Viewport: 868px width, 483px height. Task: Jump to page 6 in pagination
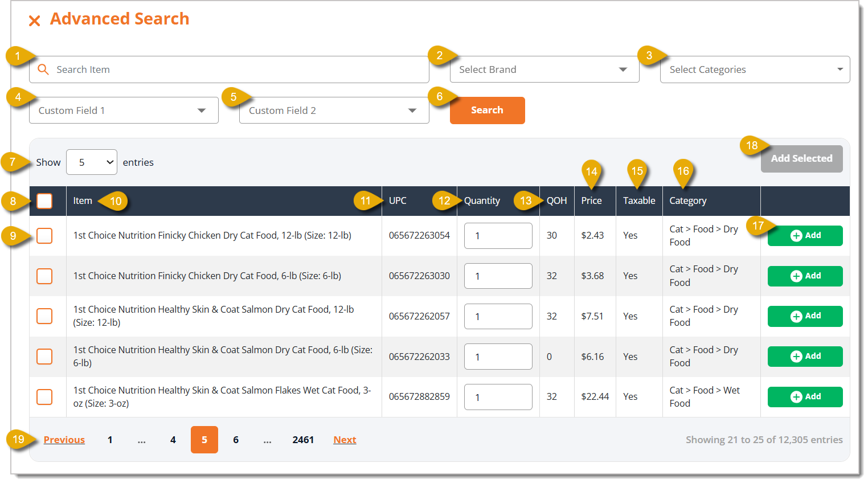[x=236, y=440]
